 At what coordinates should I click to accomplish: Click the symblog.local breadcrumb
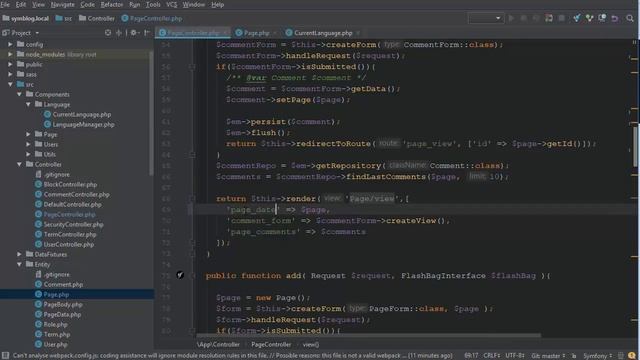(x=25, y=18)
